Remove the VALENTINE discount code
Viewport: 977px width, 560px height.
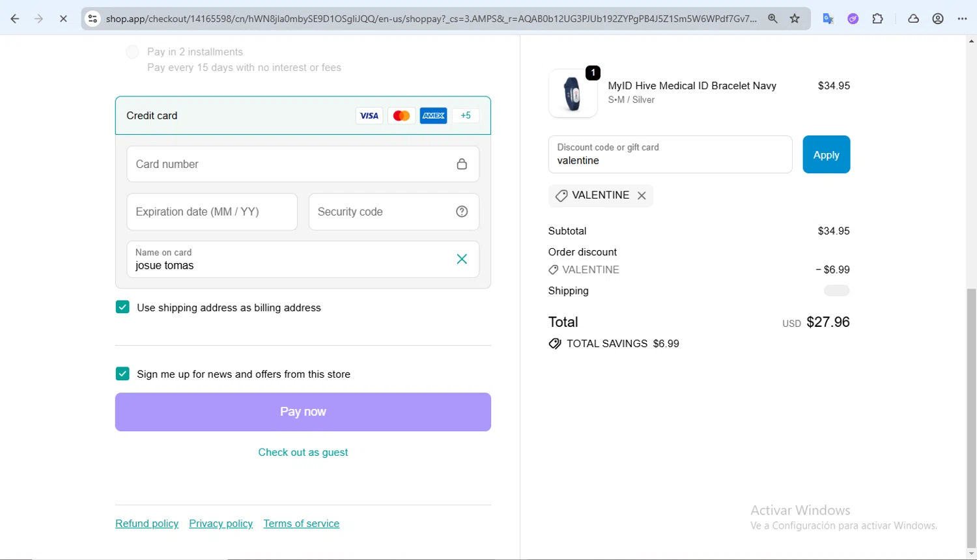pyautogui.click(x=642, y=195)
